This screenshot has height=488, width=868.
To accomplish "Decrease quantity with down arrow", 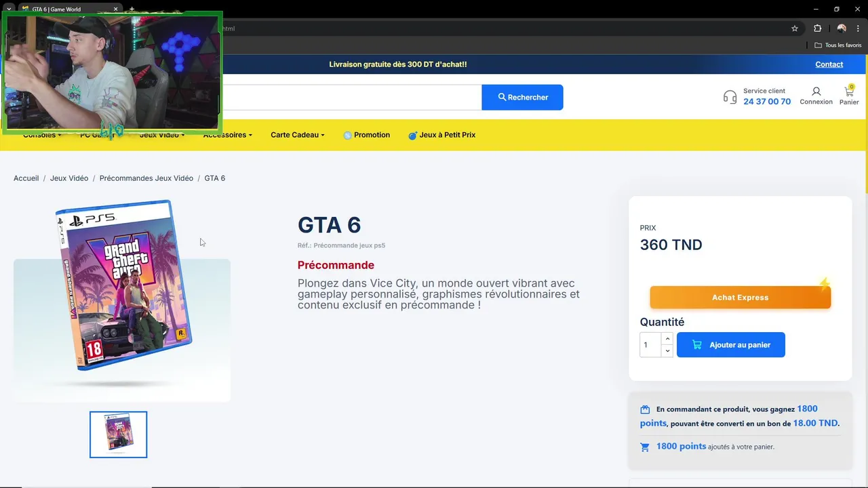I will click(667, 351).
